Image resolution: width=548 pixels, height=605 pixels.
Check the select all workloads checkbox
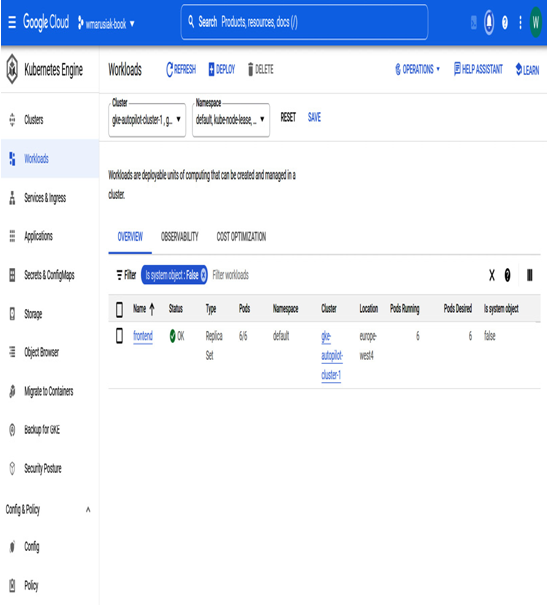(120, 309)
